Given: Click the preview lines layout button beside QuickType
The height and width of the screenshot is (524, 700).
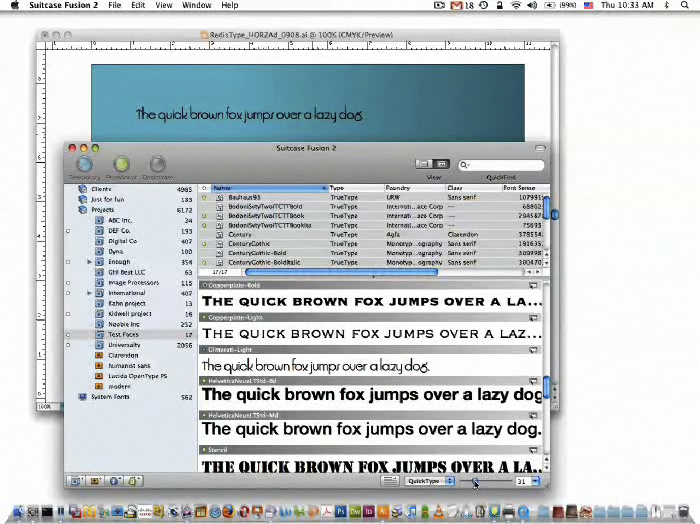Looking at the screenshot, I should [390, 481].
